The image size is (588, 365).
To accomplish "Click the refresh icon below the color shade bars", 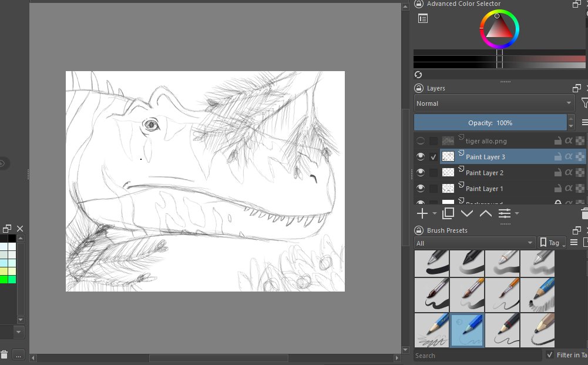I will (418, 75).
